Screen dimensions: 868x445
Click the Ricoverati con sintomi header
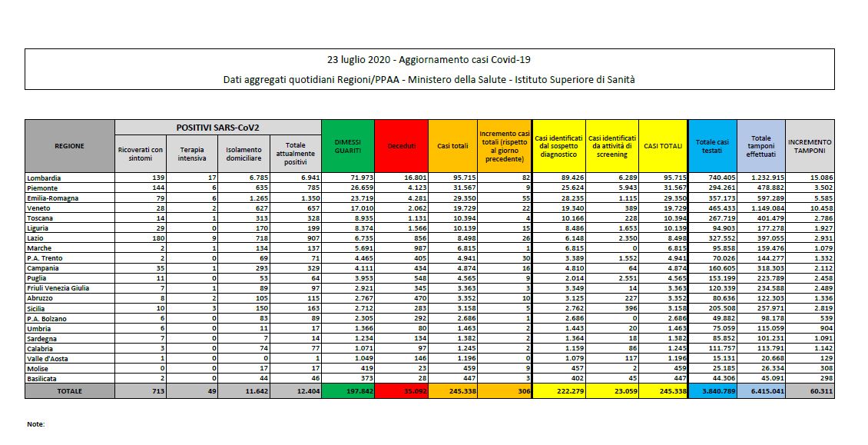pos(141,154)
